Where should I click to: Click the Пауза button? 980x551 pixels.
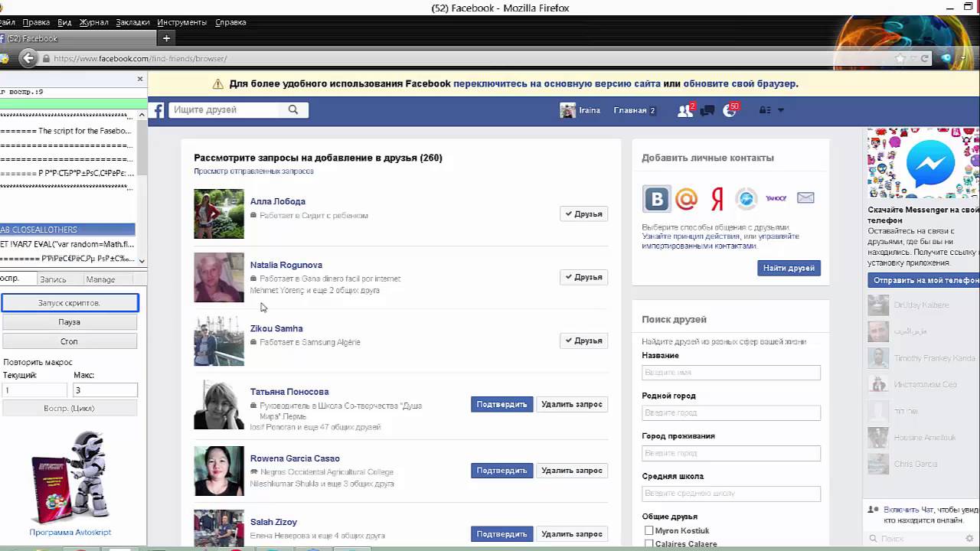pos(69,322)
